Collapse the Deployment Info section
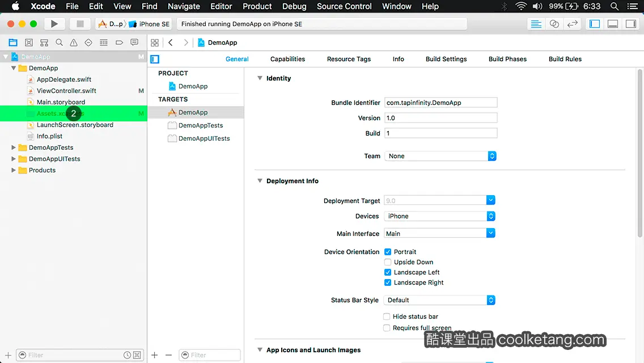The image size is (644, 363). pos(260,181)
